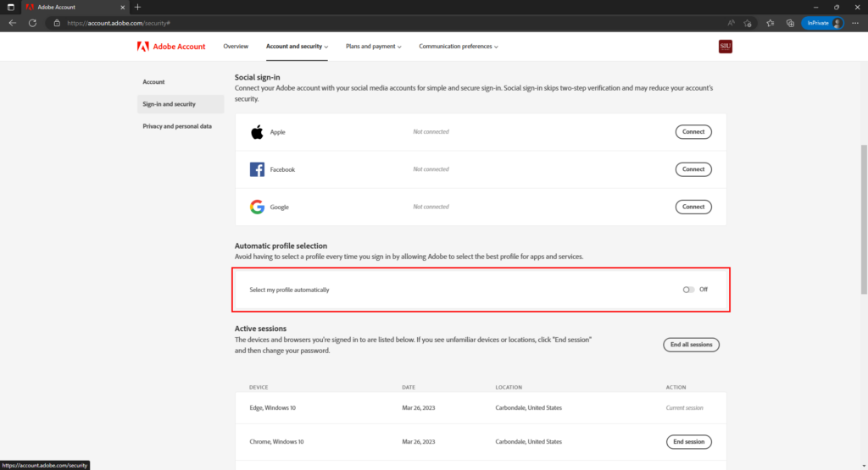Click the page vertical scrollbar thumb
The width and height of the screenshot is (868, 470).
[864, 219]
